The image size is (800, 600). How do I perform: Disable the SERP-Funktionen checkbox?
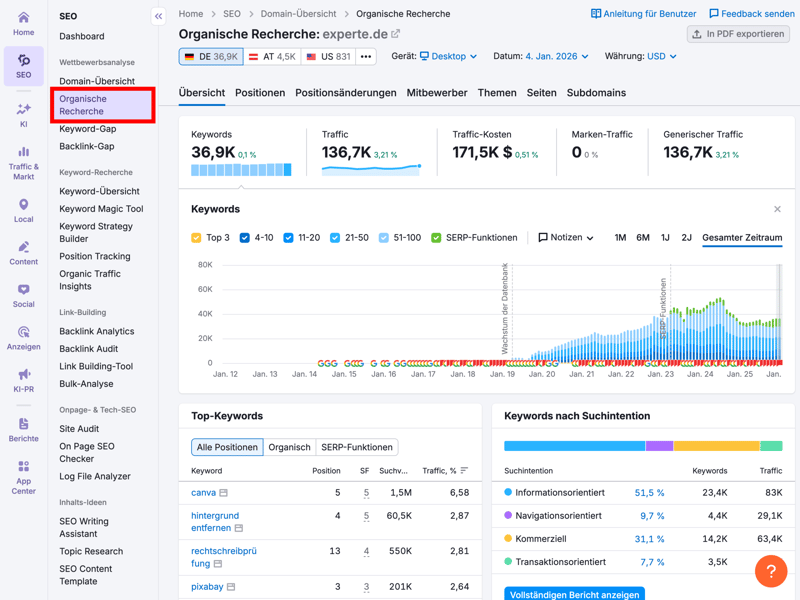[436, 238]
